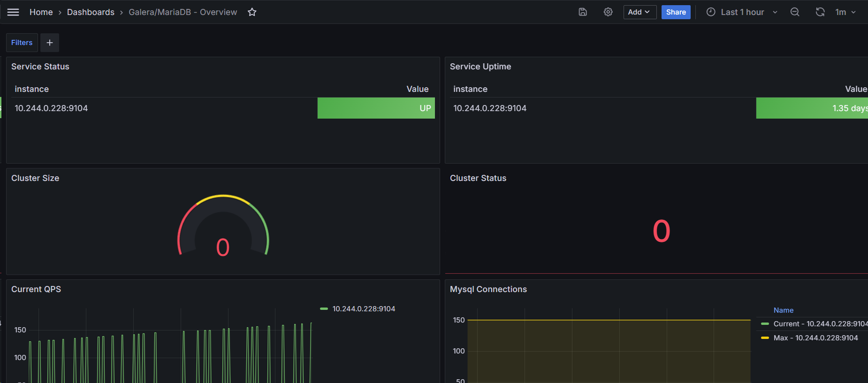Open the Add dropdown menu
The height and width of the screenshot is (383, 868).
click(x=640, y=12)
